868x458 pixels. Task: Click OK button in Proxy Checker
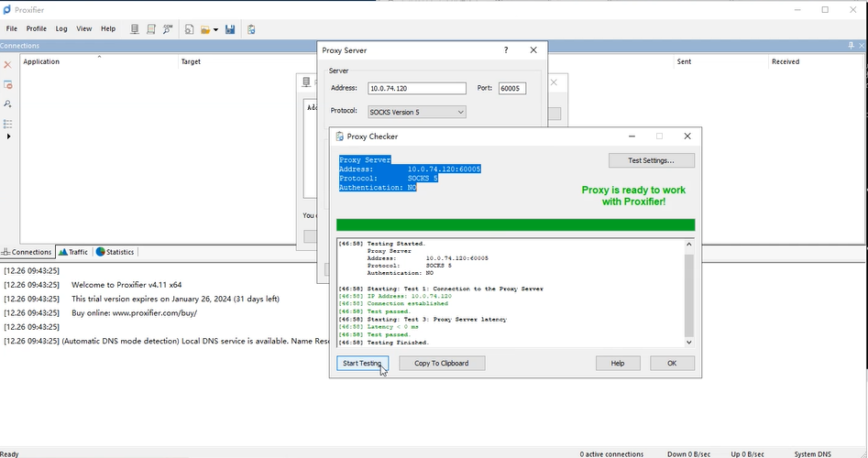point(672,364)
